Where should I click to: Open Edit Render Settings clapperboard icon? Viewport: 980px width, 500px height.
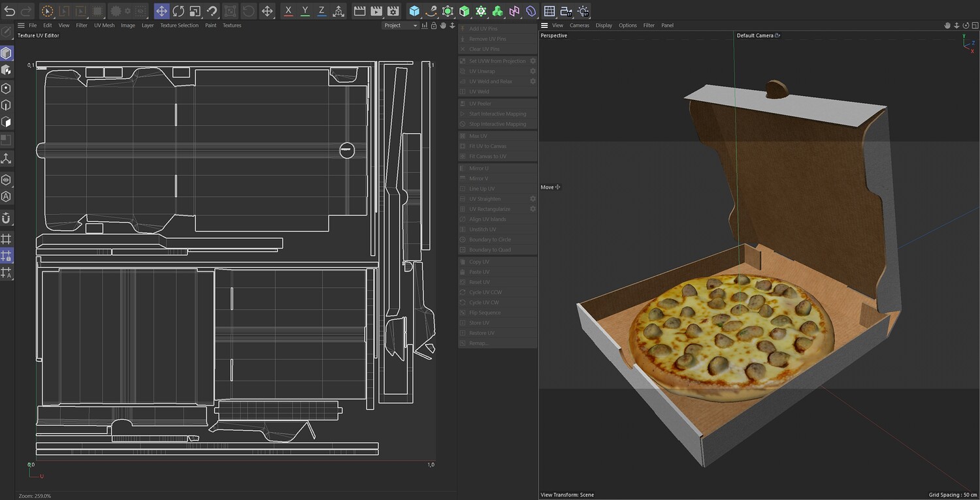393,11
